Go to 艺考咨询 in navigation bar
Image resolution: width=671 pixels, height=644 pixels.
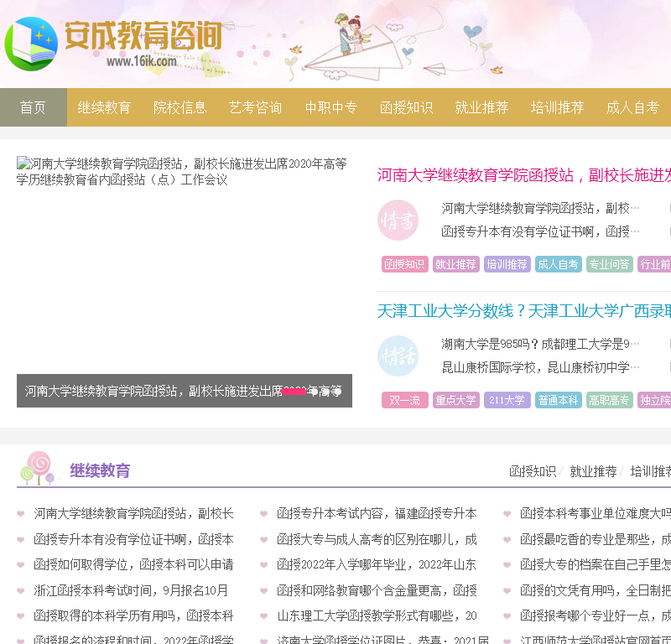click(x=255, y=107)
